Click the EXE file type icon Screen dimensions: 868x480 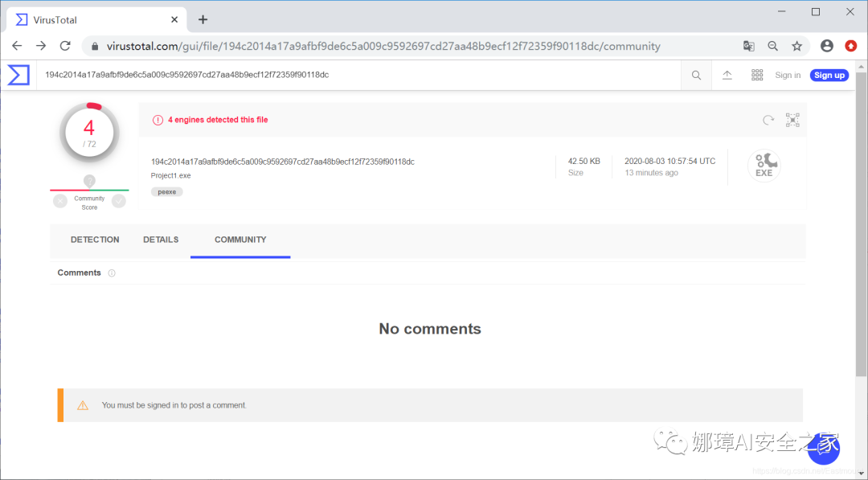[764, 165]
